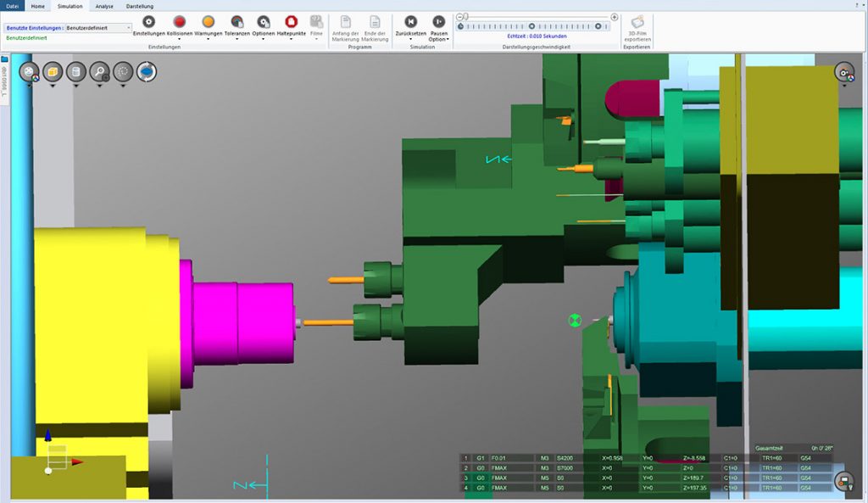
Task: Open the Datei menu button
Action: (13, 6)
